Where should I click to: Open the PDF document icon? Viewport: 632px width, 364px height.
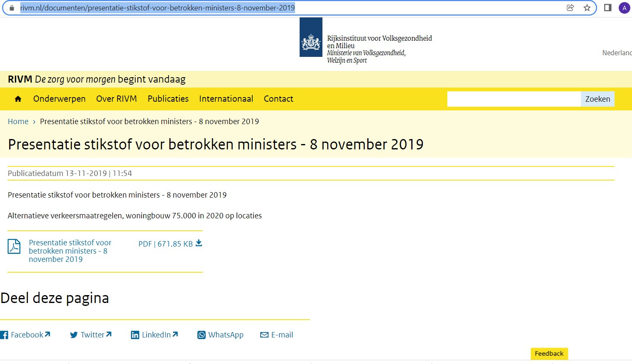pyautogui.click(x=14, y=246)
